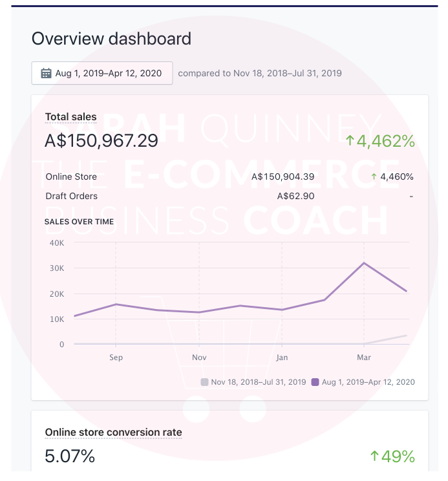Open the Aug 1, 2019–Apr 12, 2020 date range

tap(108, 73)
